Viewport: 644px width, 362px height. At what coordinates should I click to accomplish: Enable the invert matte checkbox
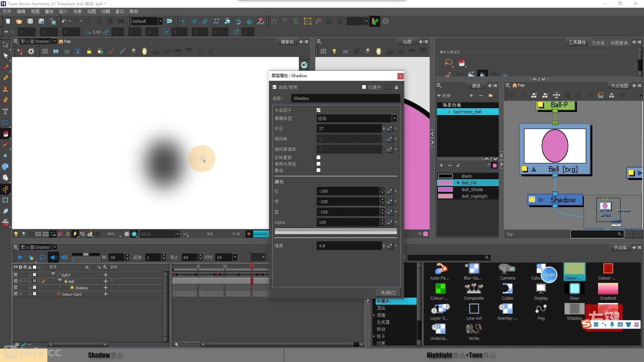(318, 158)
